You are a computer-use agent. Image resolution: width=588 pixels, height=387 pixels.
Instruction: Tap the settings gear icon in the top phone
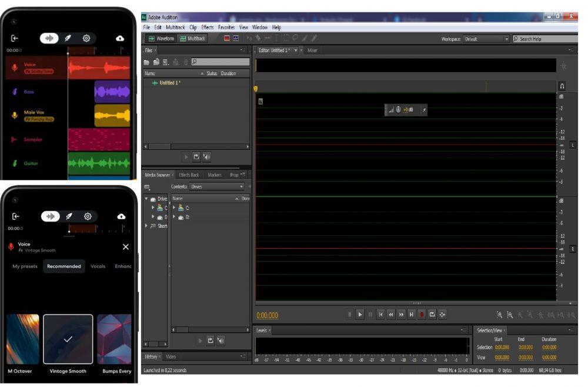coord(86,38)
